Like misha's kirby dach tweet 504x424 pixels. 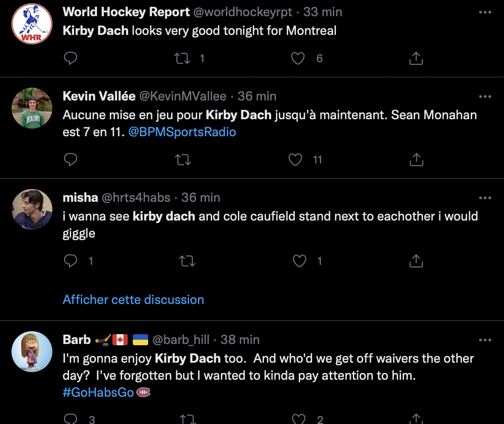point(299,261)
